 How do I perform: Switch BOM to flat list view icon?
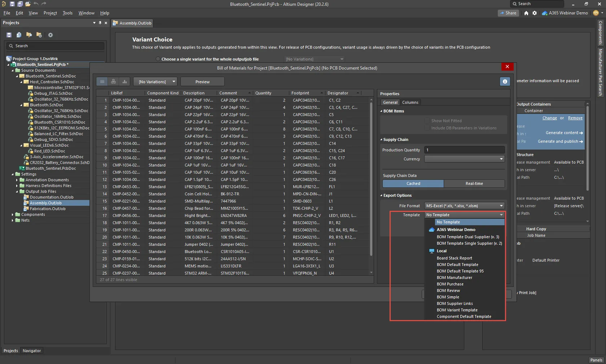tap(102, 82)
